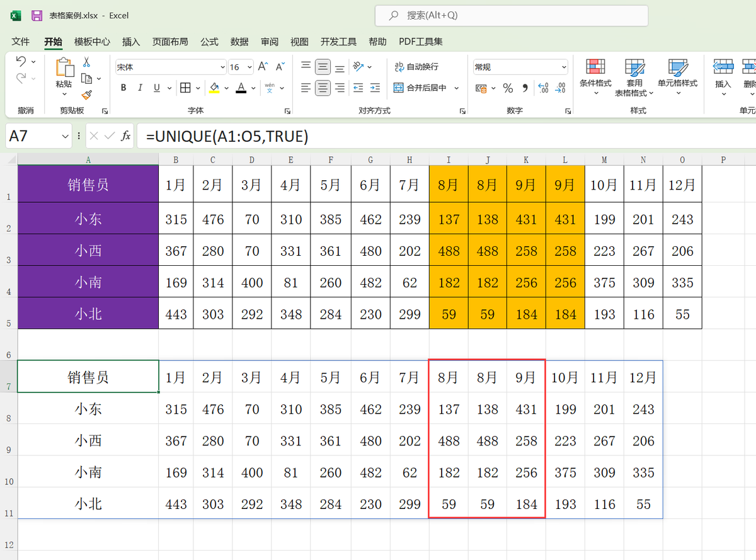
Task: Toggle Bold formatting
Action: pos(123,88)
